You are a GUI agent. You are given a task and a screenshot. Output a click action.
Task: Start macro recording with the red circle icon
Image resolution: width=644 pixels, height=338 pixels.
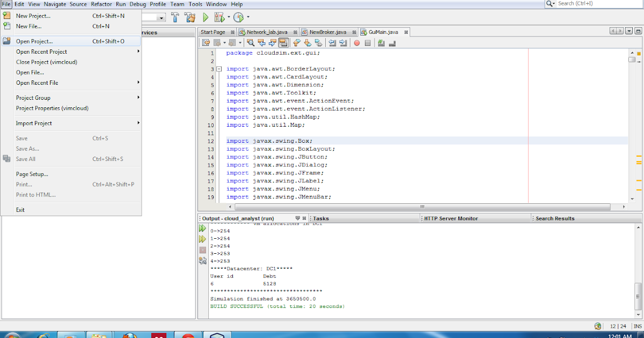coord(357,43)
